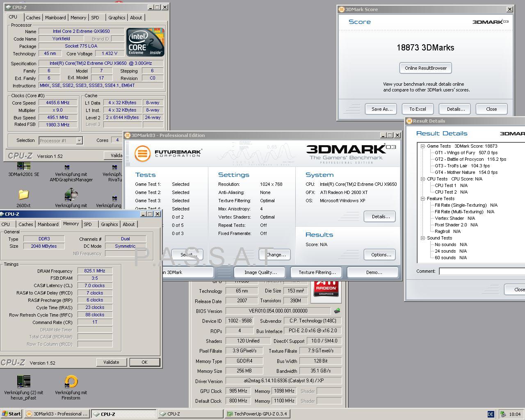Screen dimensions: 525x420
Task: Click the Windows Start button
Action: click(11, 414)
